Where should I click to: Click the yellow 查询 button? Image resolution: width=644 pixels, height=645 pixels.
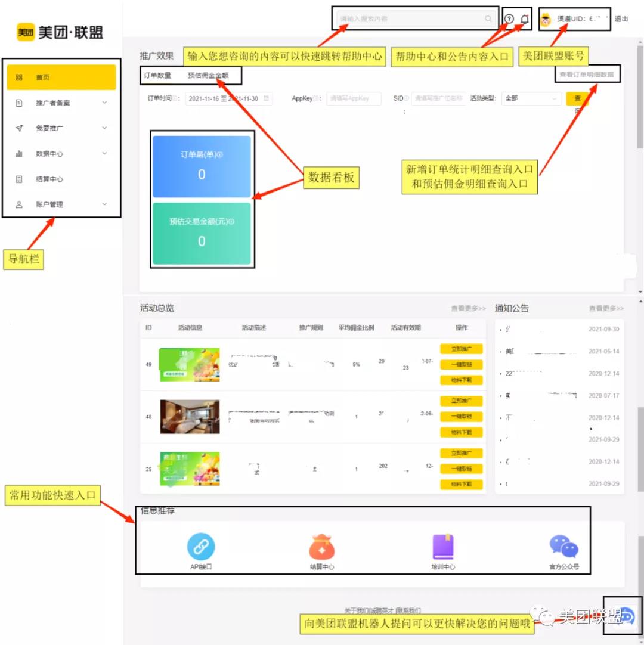pos(577,99)
